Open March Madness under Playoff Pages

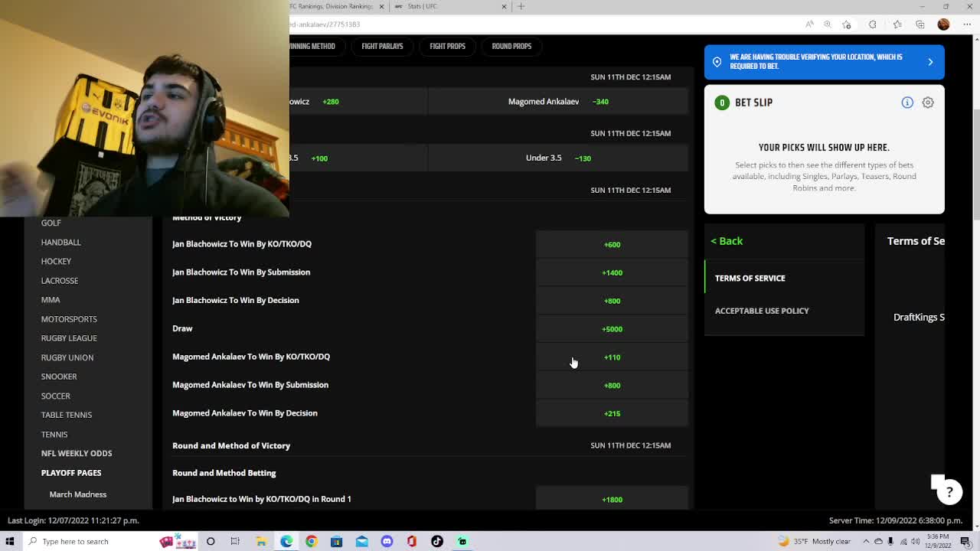click(77, 494)
